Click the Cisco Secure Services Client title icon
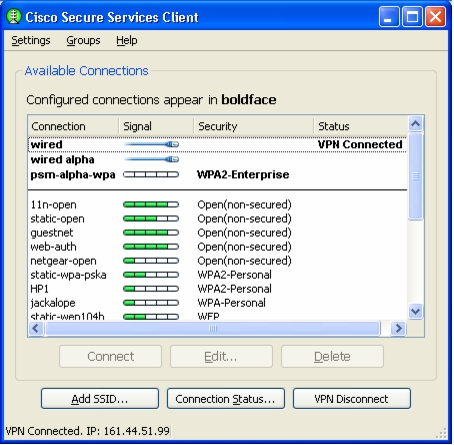The width and height of the screenshot is (454, 445). (14, 17)
